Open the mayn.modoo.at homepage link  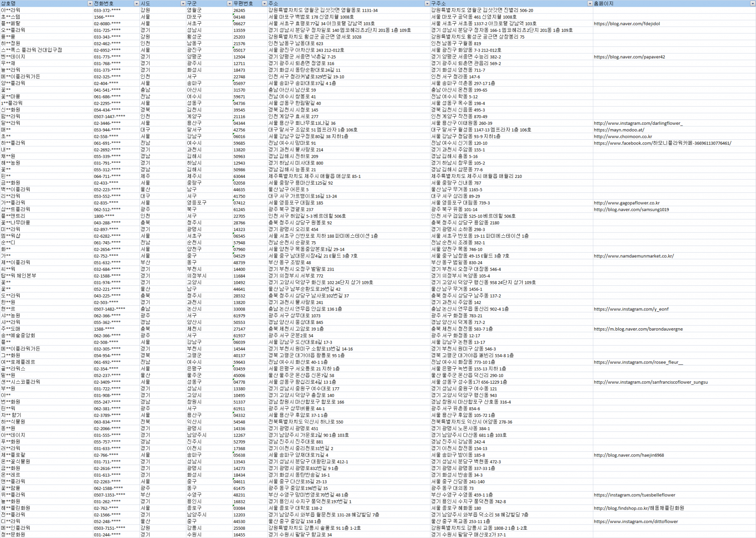pos(619,130)
